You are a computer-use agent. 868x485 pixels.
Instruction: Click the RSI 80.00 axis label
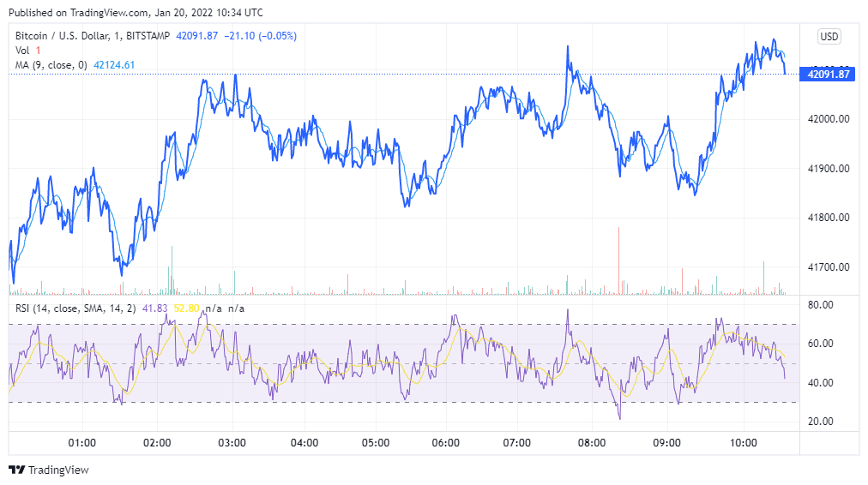(820, 305)
